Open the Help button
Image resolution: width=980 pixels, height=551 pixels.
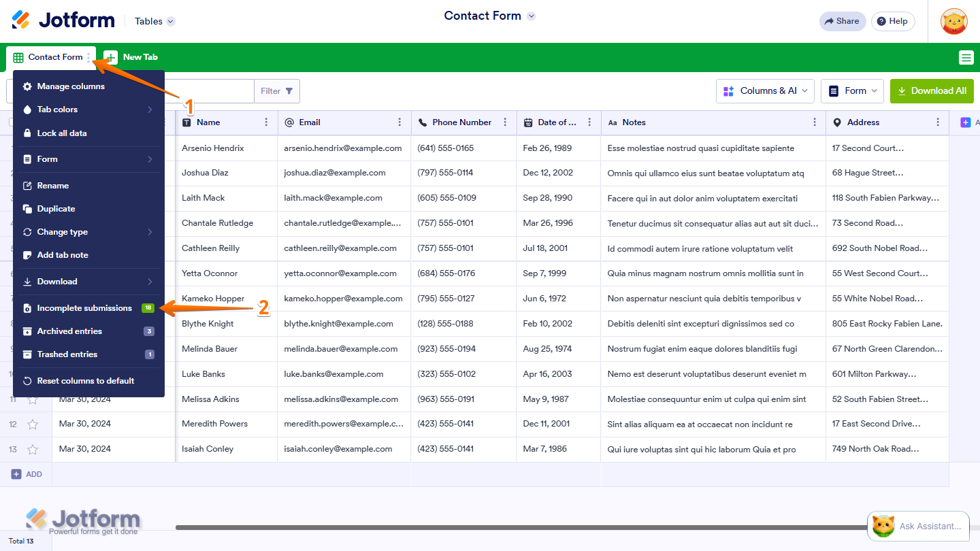(x=893, y=21)
